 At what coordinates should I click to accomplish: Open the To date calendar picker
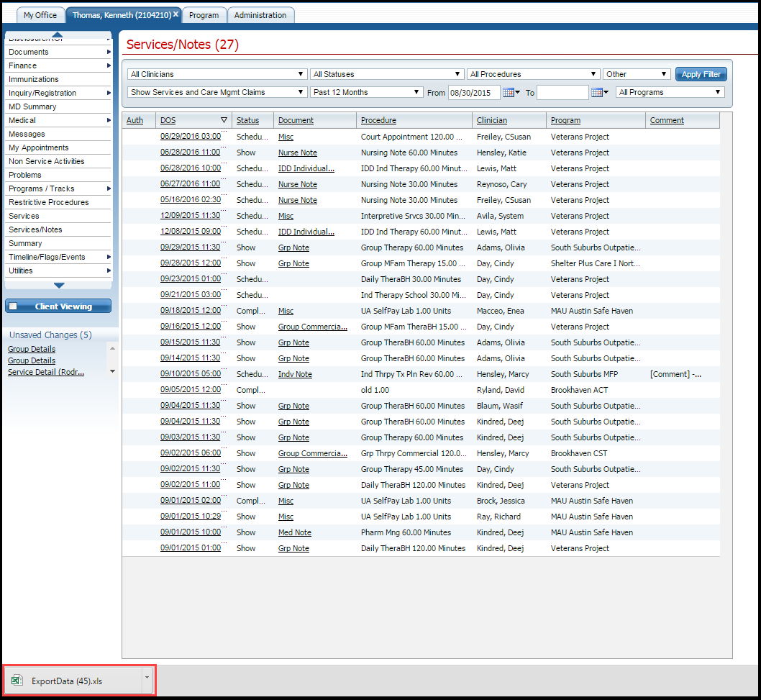tap(598, 93)
